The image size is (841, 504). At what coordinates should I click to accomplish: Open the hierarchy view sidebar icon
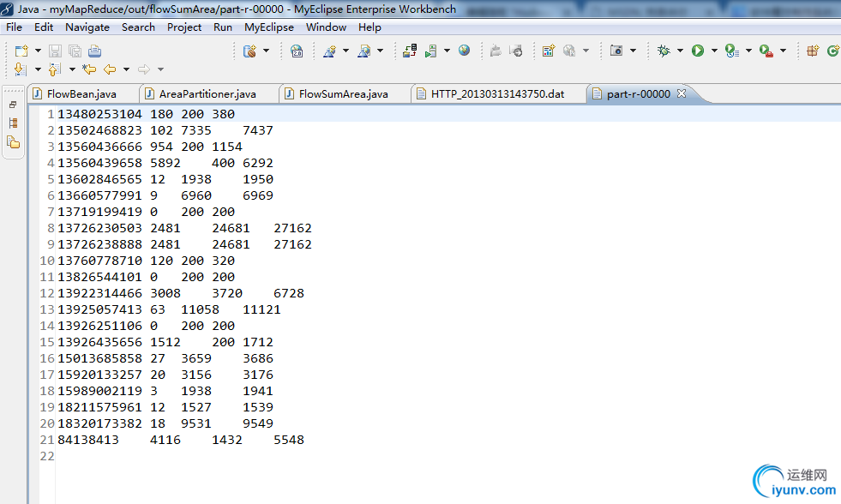click(x=13, y=123)
